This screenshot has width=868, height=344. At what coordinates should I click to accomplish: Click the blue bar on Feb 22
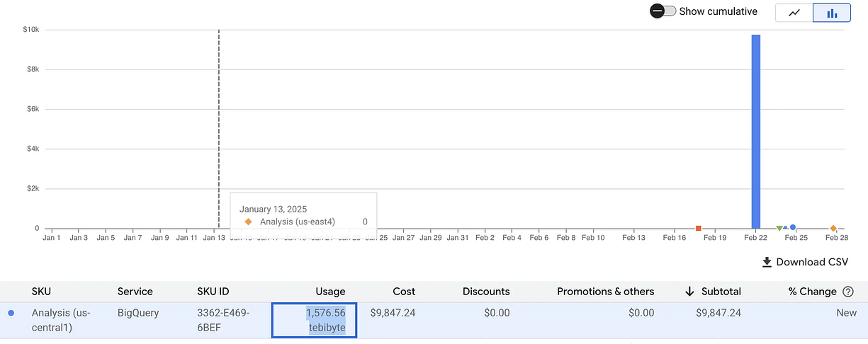(756, 132)
